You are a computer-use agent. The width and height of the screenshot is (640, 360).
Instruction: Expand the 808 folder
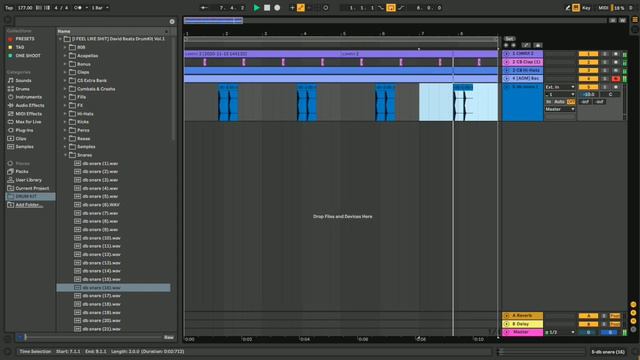[x=64, y=47]
